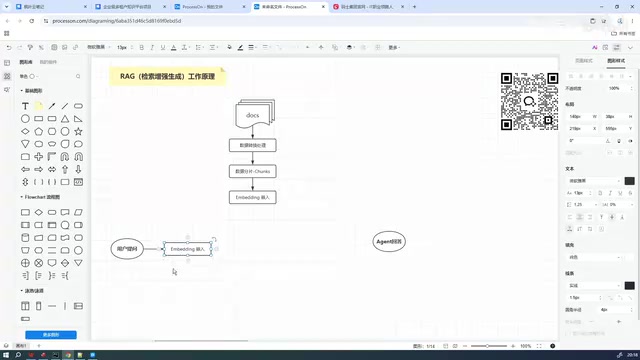Toggle italic text formatting
The image size is (640, 360).
click(x=152, y=47)
